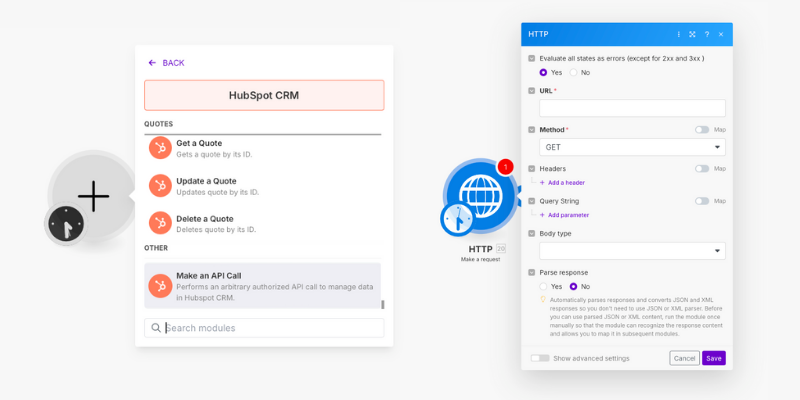Image resolution: width=800 pixels, height=400 pixels.
Task: Collapse the Body type field icon
Action: (532, 234)
